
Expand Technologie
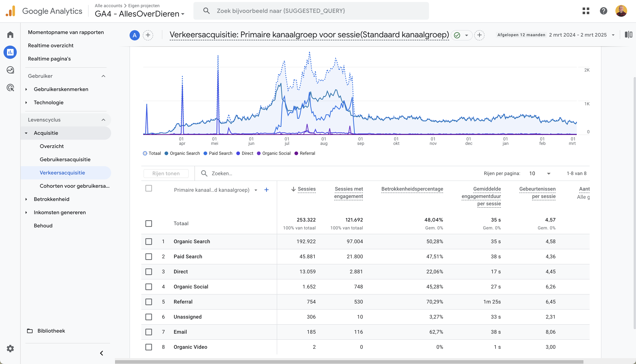point(26,103)
